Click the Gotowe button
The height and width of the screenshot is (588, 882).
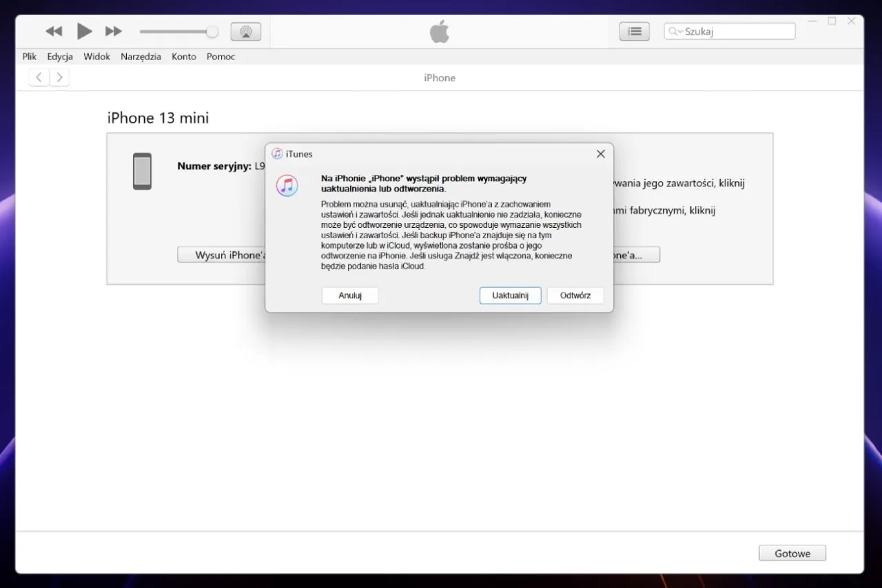pyautogui.click(x=792, y=553)
